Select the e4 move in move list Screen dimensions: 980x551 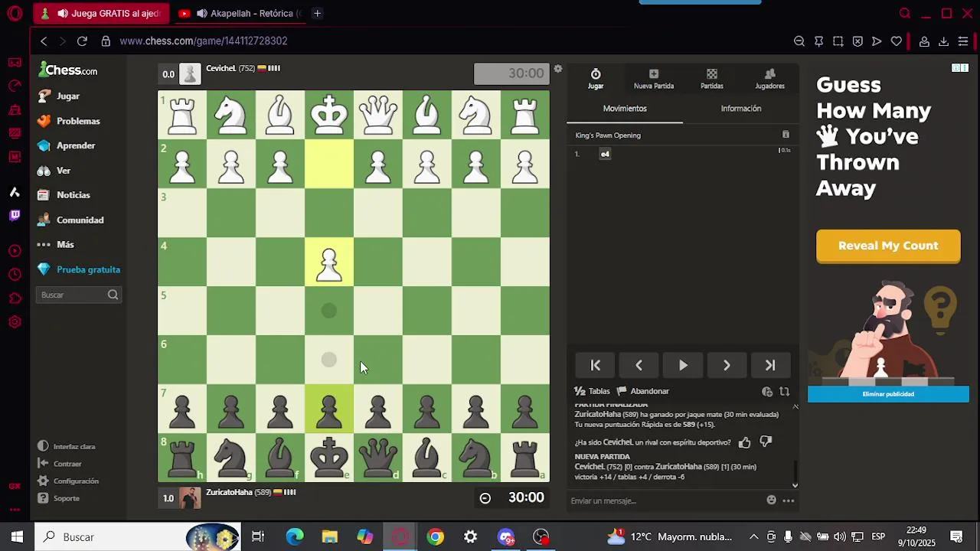click(605, 154)
